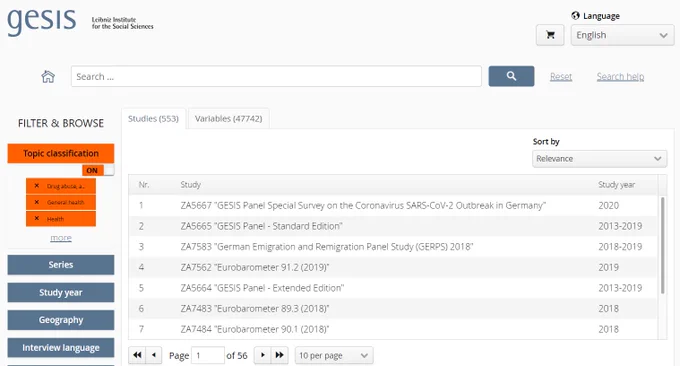Click the Study year column header
Image resolution: width=680 pixels, height=366 pixels.
(616, 185)
